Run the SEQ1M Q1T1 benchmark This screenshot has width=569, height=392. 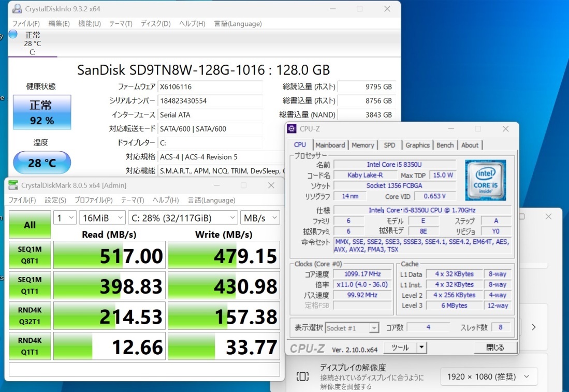tap(30, 285)
